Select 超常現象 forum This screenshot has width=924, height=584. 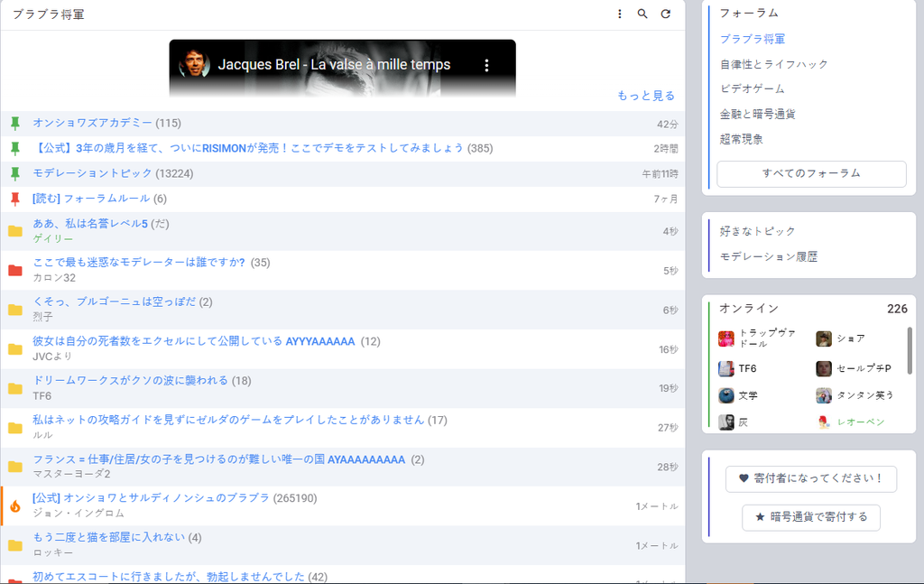742,139
